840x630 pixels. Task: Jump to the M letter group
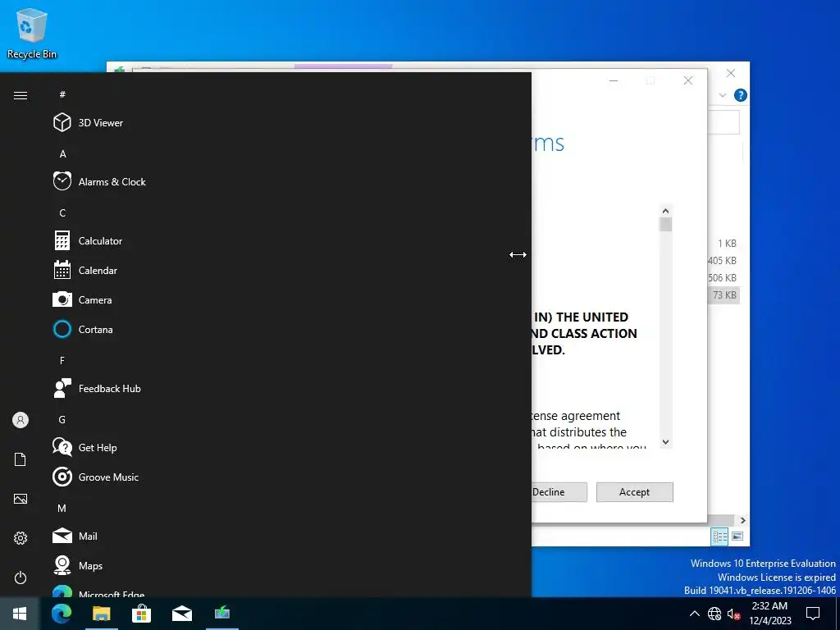tap(62, 508)
